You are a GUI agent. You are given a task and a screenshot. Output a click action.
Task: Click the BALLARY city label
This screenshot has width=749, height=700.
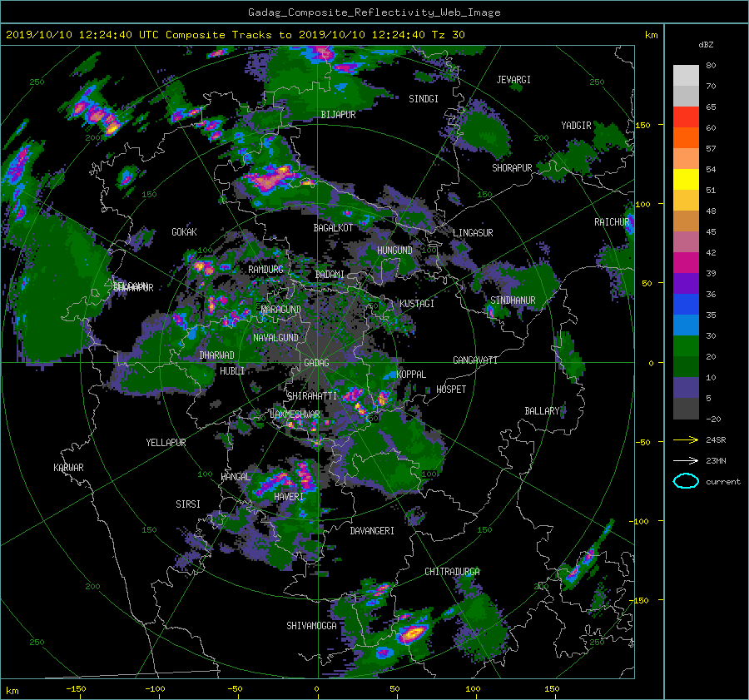coord(542,411)
